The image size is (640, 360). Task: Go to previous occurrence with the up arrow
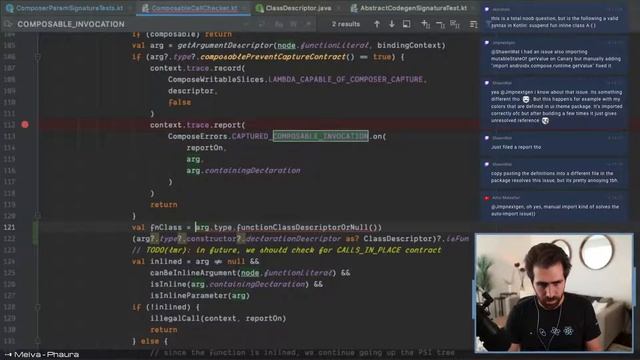[x=377, y=24]
